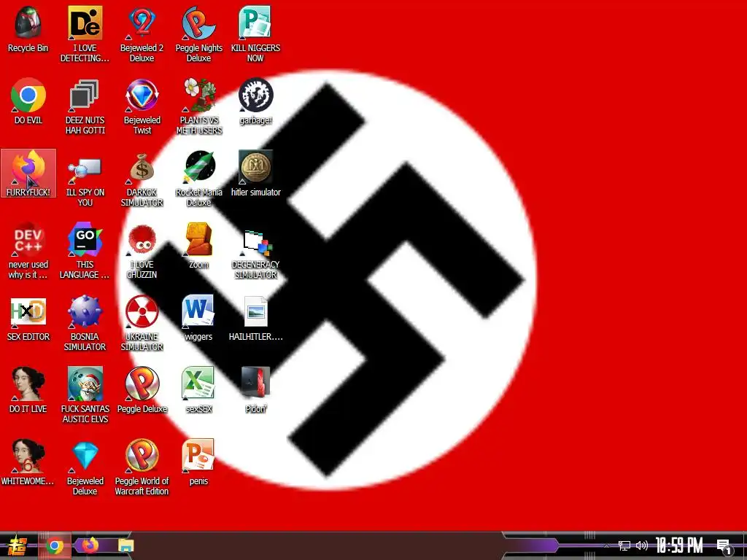Viewport: 747px width, 560px height.
Task: Select the Plants vs Zombies flower icon
Action: (x=198, y=95)
